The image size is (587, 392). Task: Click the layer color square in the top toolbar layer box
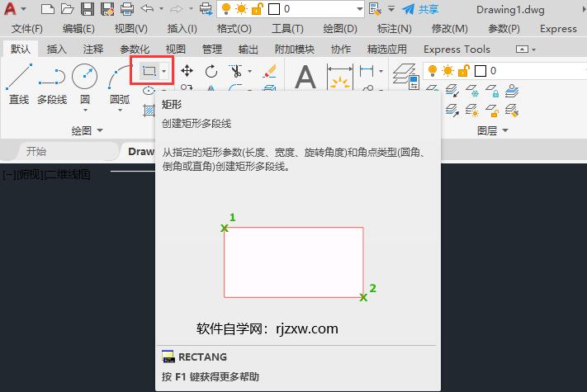point(274,9)
